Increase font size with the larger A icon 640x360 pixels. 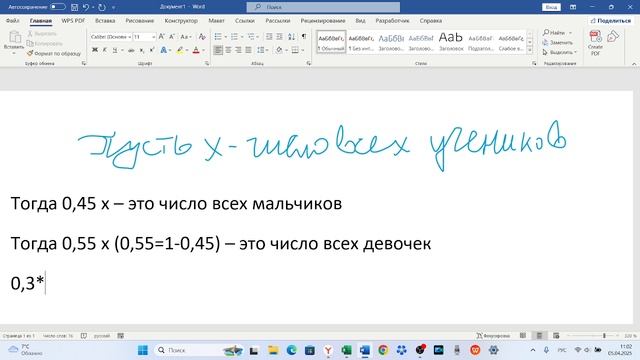tap(162, 37)
